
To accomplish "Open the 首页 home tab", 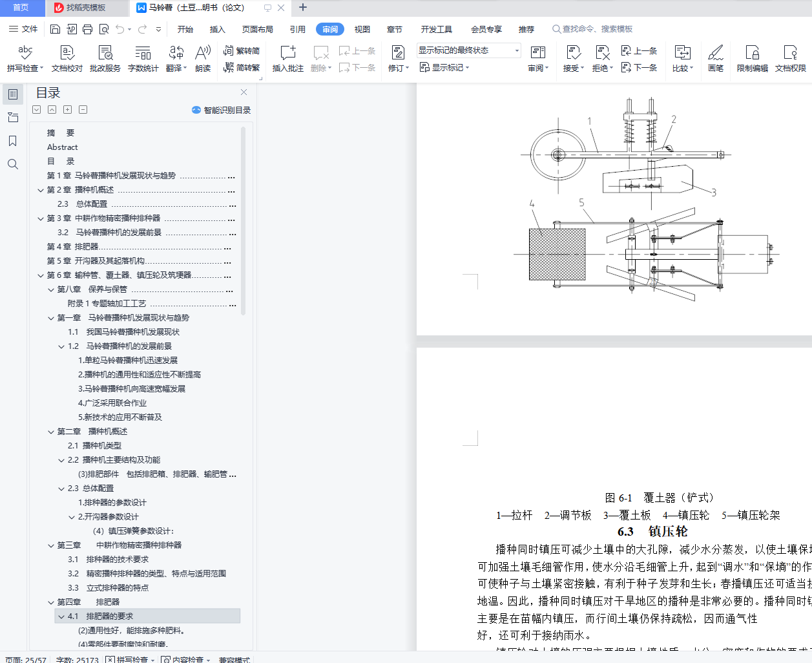I will coord(21,8).
